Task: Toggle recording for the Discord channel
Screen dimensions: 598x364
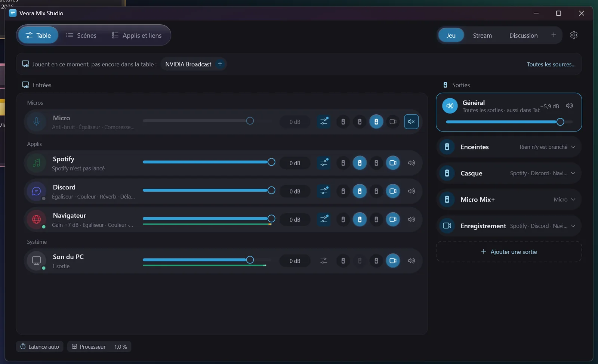Action: [x=393, y=191]
